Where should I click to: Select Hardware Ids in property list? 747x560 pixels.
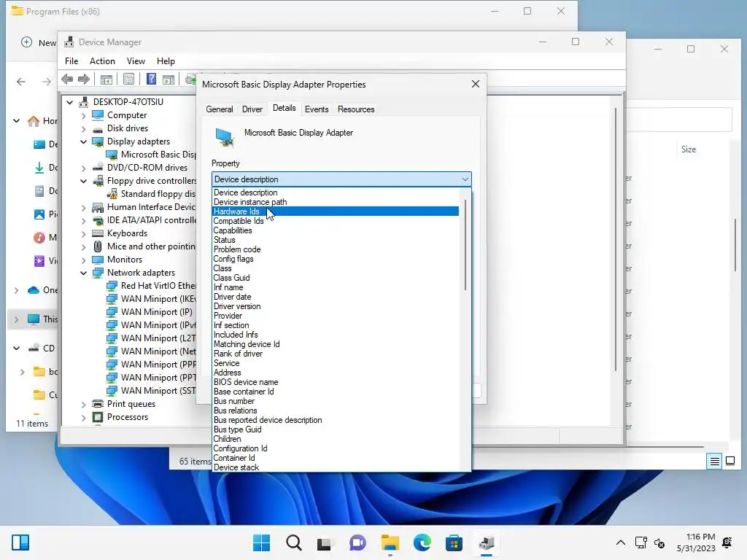[336, 211]
